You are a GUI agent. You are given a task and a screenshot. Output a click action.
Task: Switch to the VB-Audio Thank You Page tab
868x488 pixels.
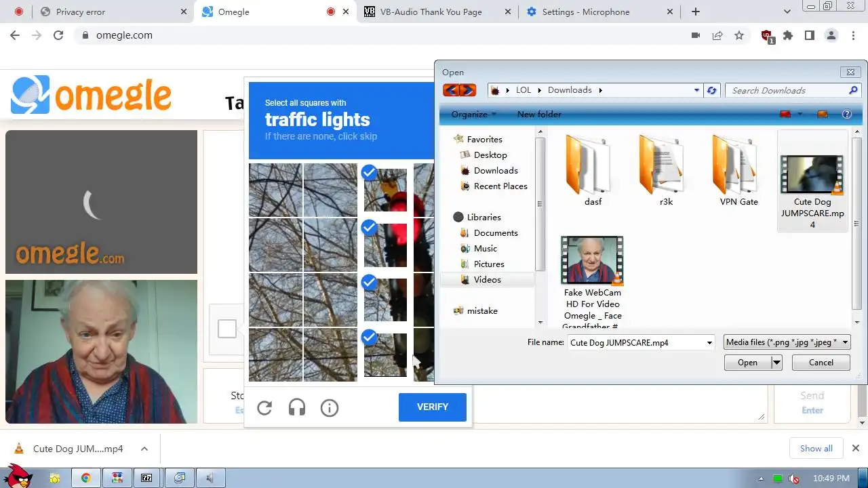[436, 12]
